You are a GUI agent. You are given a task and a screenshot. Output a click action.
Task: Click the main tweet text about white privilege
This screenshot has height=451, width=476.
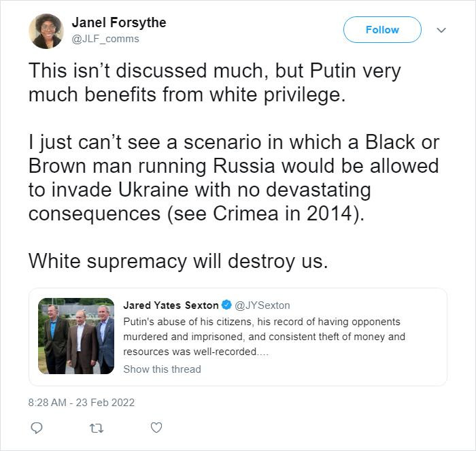click(x=215, y=82)
